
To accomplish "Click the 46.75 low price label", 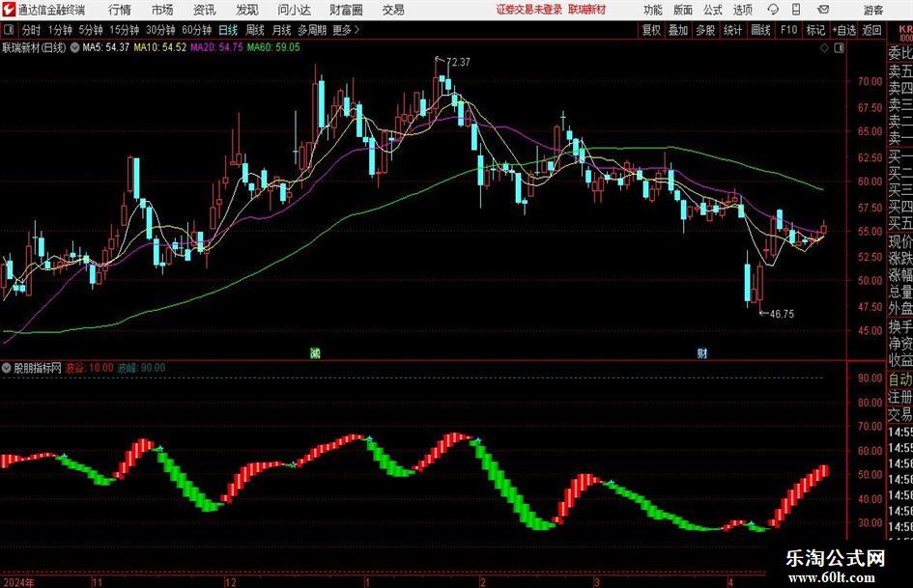I will pyautogui.click(x=782, y=314).
